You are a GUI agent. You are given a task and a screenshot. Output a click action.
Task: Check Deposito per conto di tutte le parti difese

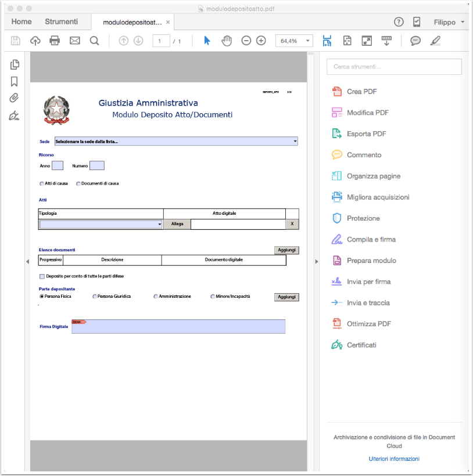42,276
